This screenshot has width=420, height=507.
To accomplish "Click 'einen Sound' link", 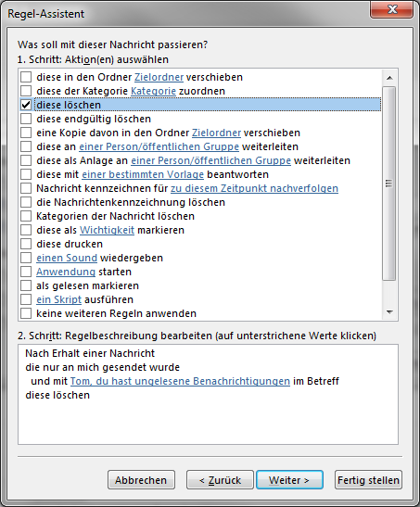I will pos(67,258).
